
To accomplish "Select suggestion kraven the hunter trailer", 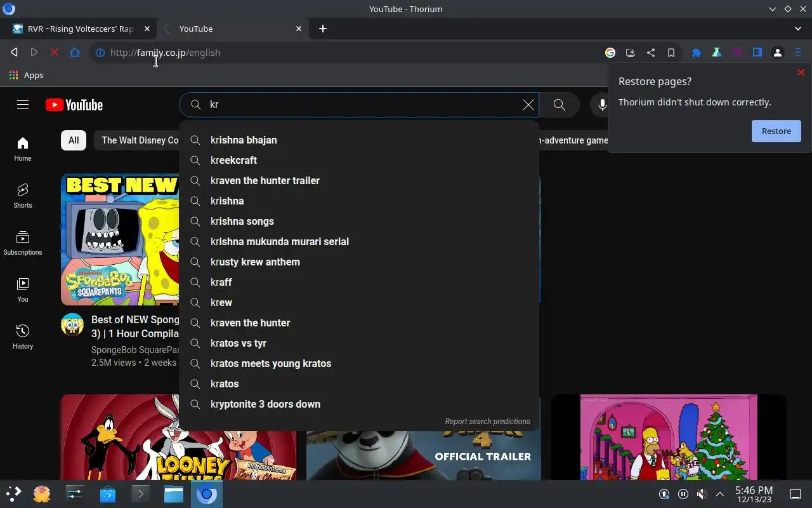I will pyautogui.click(x=359, y=180).
